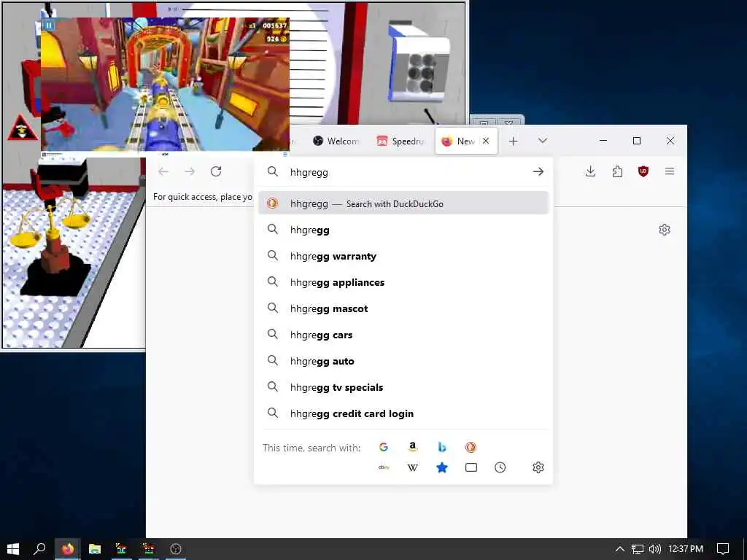The image size is (747, 560).
Task: Open a new Firefox tab with plus
Action: coord(513,141)
